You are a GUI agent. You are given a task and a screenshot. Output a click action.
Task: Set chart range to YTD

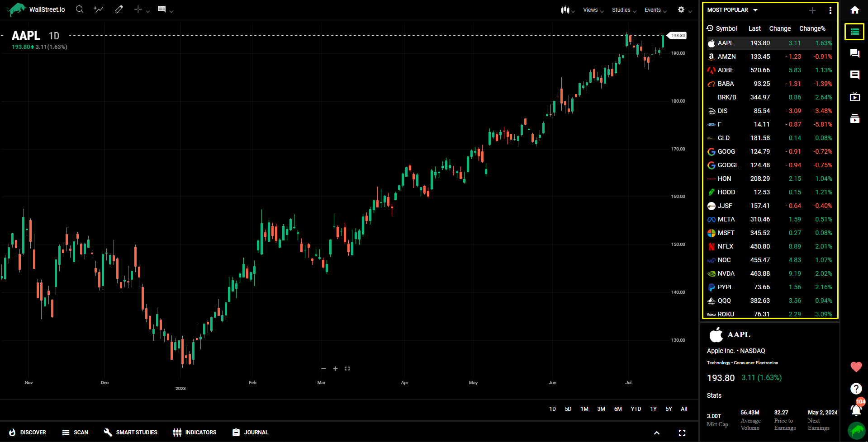pos(636,409)
